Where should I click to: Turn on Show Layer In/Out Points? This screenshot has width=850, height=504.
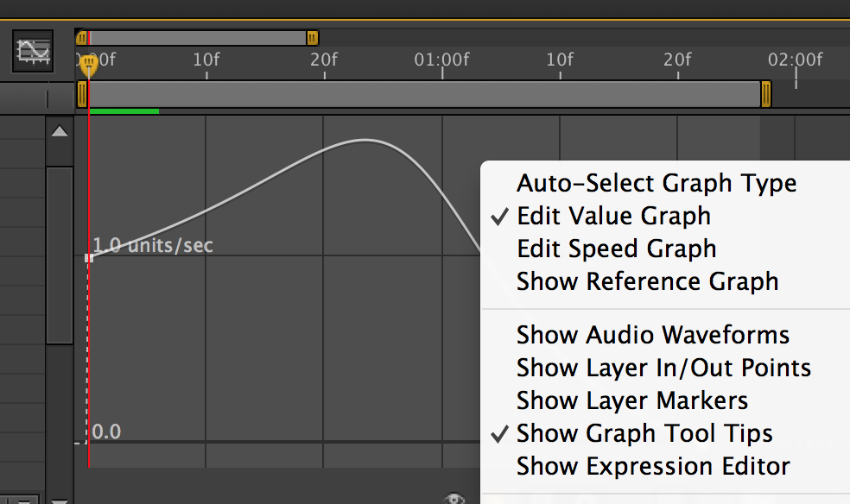(663, 368)
